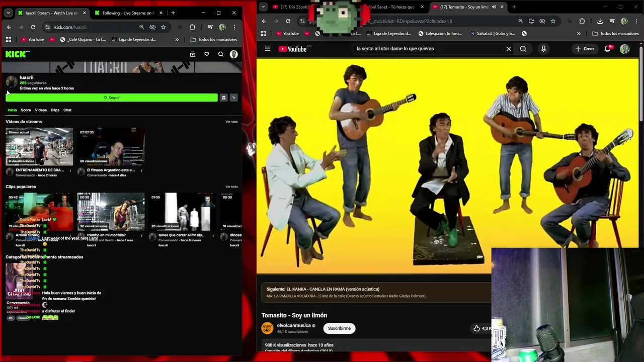644x362 pixels.
Task: Open new tab in Kick browser window
Action: pos(173,13)
